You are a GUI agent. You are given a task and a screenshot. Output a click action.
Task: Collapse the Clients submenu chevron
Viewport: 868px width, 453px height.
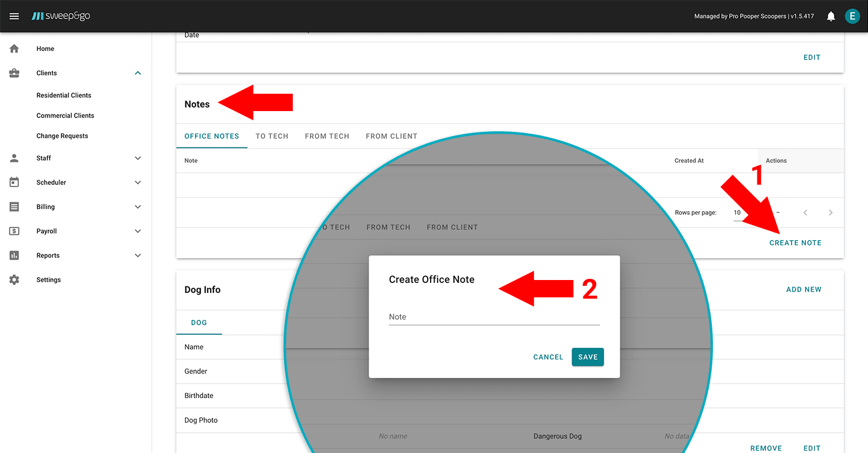coord(138,73)
